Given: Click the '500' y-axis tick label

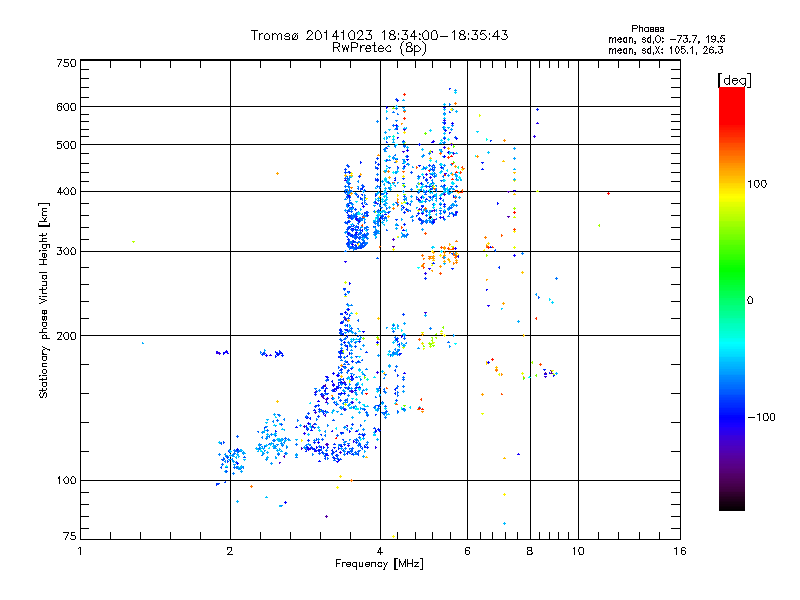Looking at the screenshot, I should coord(66,145).
